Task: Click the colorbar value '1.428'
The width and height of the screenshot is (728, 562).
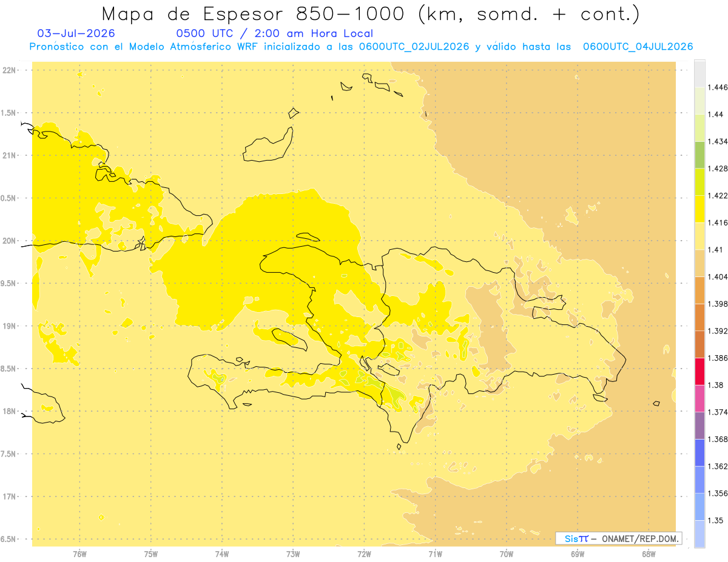Action: point(719,169)
